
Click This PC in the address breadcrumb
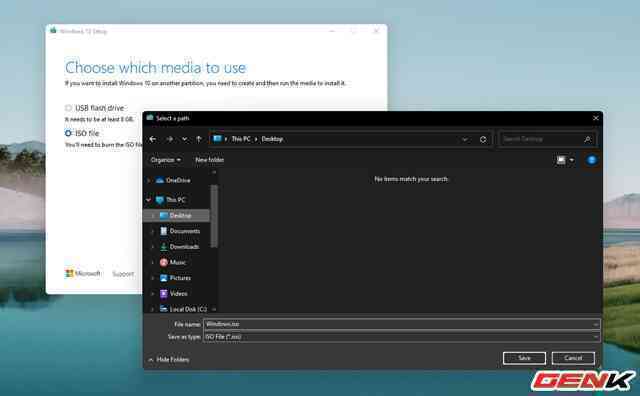(x=241, y=139)
